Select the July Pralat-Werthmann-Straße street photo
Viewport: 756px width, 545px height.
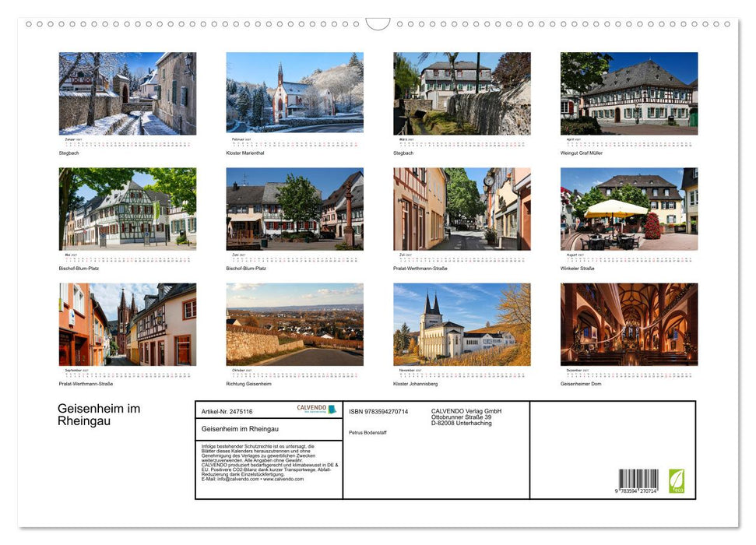pos(462,209)
